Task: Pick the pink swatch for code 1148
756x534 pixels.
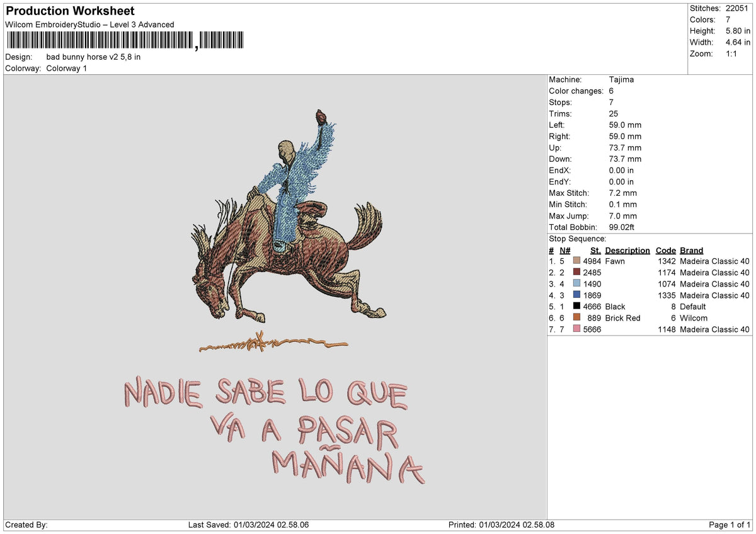Action: coord(576,329)
